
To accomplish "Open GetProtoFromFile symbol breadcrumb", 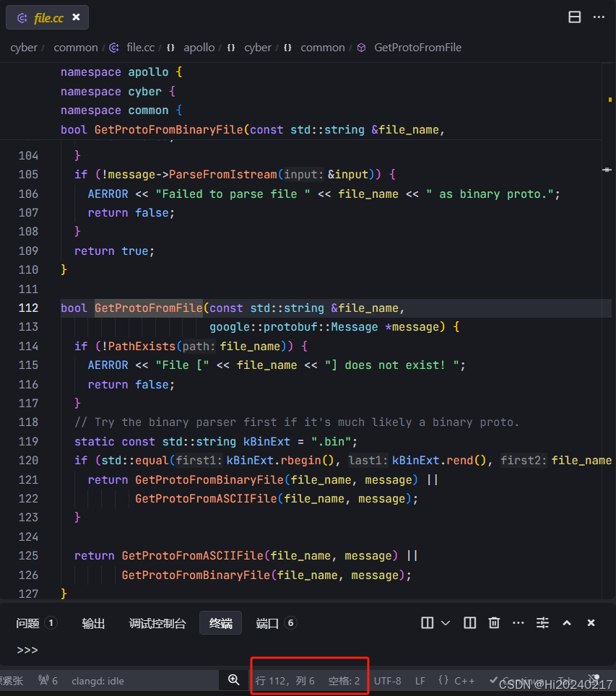I will (417, 48).
